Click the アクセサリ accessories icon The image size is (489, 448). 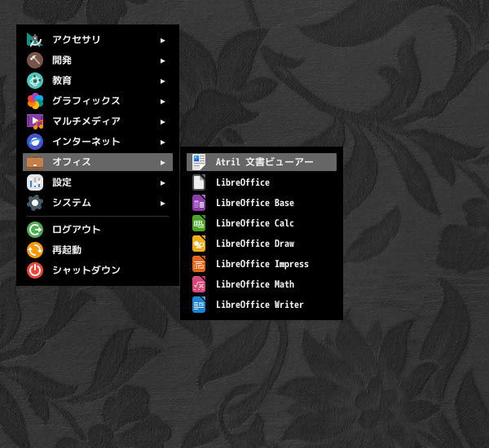35,40
